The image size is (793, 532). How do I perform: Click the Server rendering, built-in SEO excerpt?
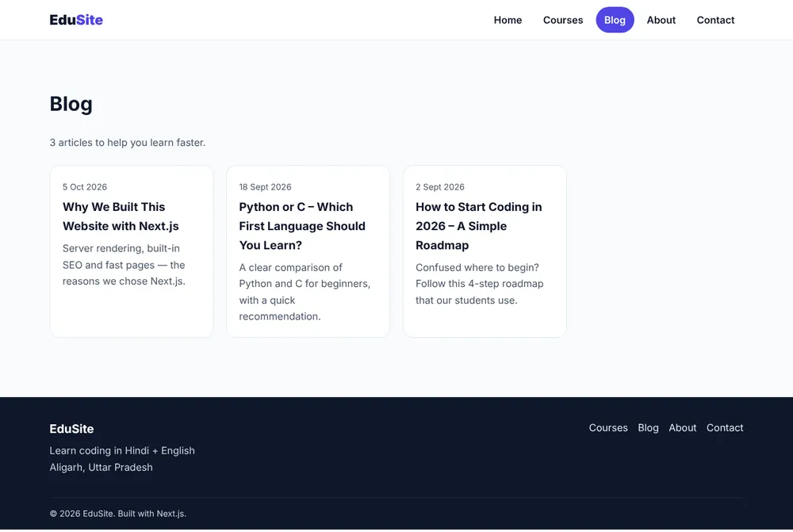[x=124, y=265]
